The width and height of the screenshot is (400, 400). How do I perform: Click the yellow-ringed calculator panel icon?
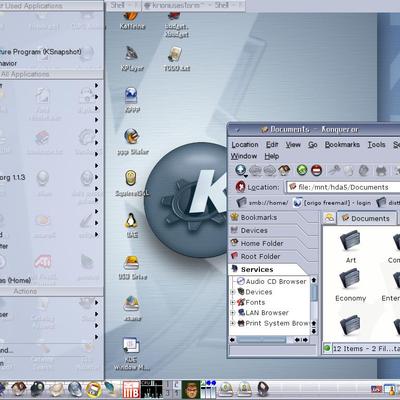[94, 390]
